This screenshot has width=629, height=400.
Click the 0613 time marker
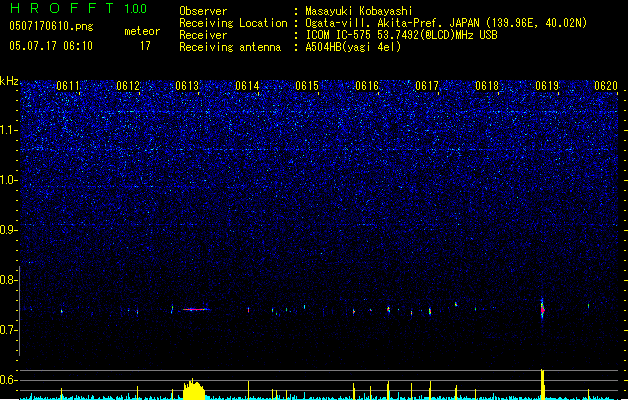[187, 86]
